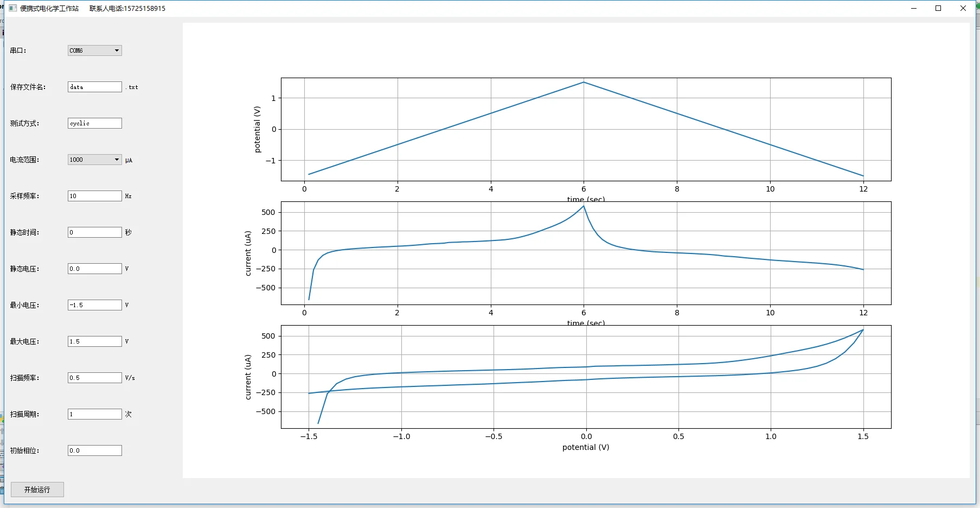Image resolution: width=980 pixels, height=508 pixels.
Task: Click the μA unit beside 电流范围
Action: point(129,160)
